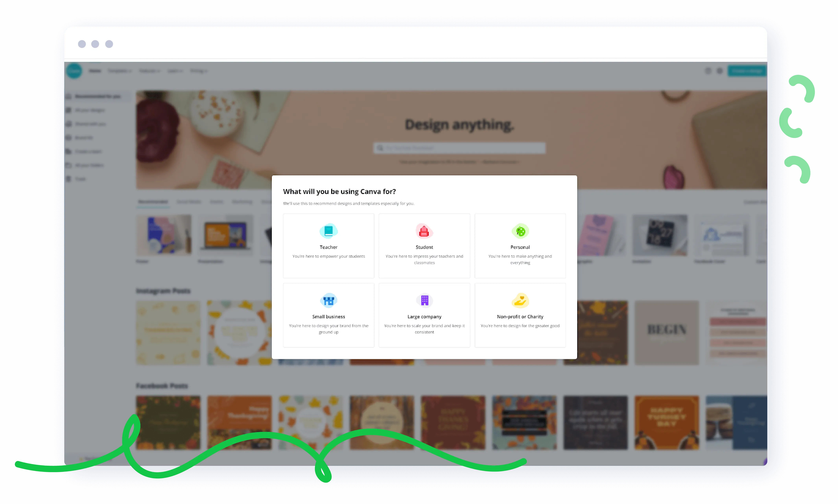838x504 pixels.
Task: Choose the Non-profit or Charity hand-heart icon
Action: 520,300
